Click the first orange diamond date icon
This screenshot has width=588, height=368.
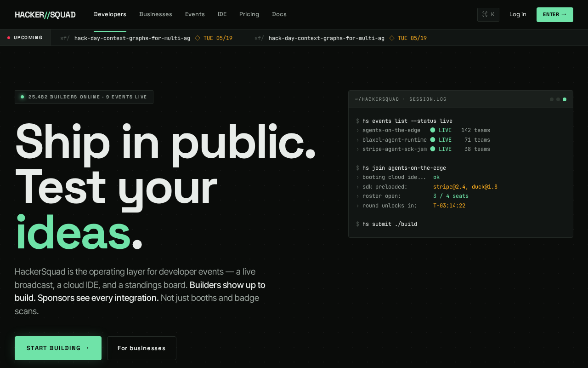pyautogui.click(x=198, y=38)
